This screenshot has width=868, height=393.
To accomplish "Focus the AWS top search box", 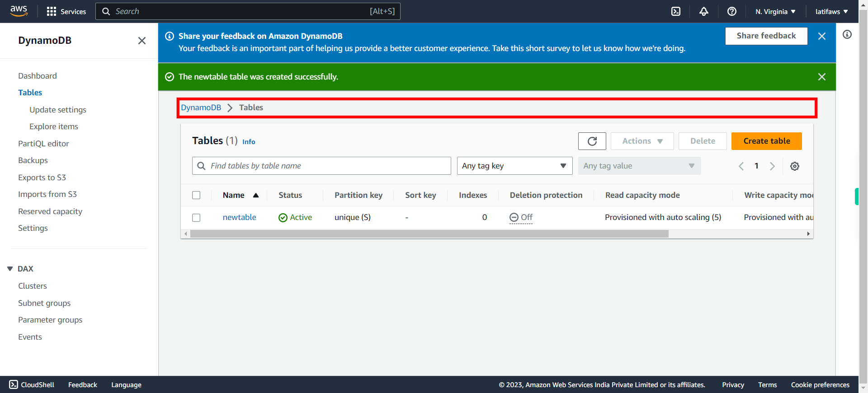I will click(248, 11).
